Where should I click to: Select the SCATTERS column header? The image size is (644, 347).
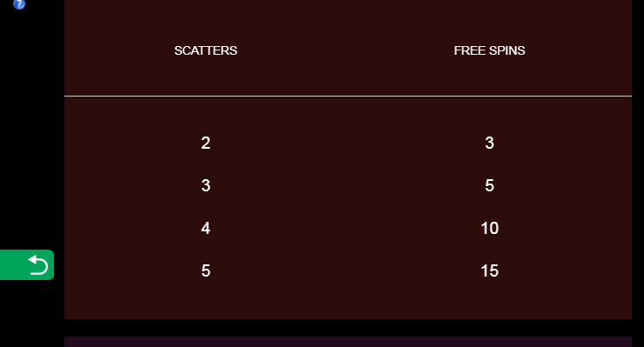click(x=205, y=50)
